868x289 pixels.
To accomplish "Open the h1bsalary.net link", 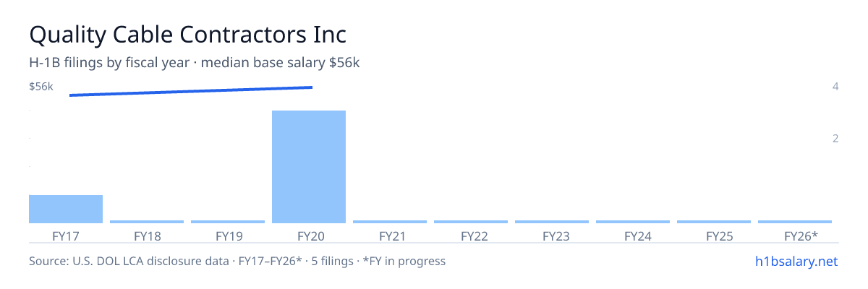I will (796, 261).
